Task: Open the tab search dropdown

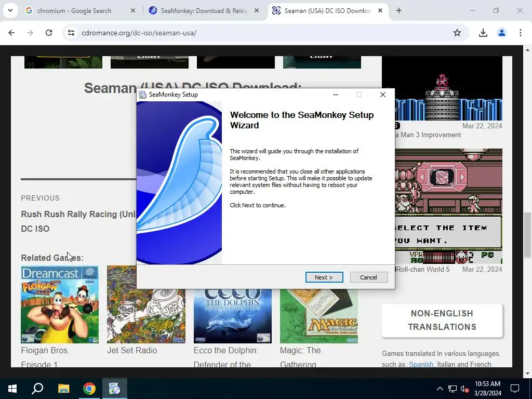Action: pyautogui.click(x=10, y=10)
